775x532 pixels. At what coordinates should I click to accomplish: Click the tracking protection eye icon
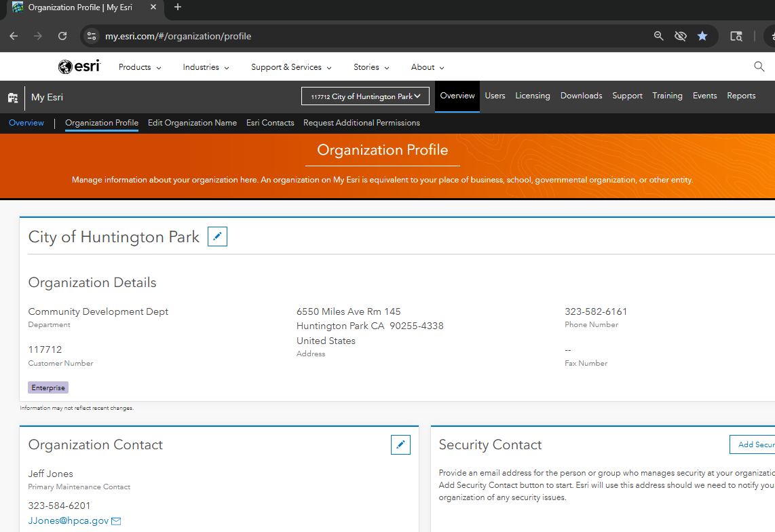pyautogui.click(x=680, y=36)
